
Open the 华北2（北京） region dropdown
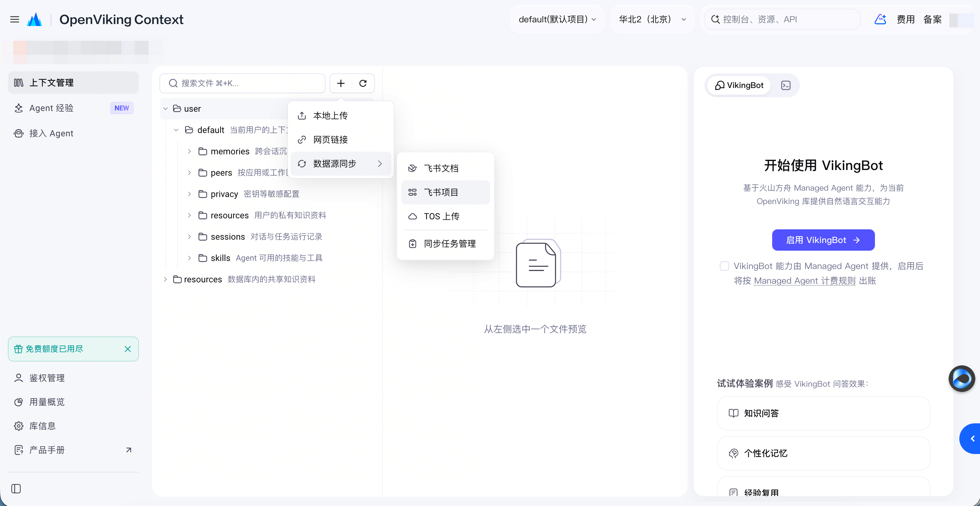(652, 19)
